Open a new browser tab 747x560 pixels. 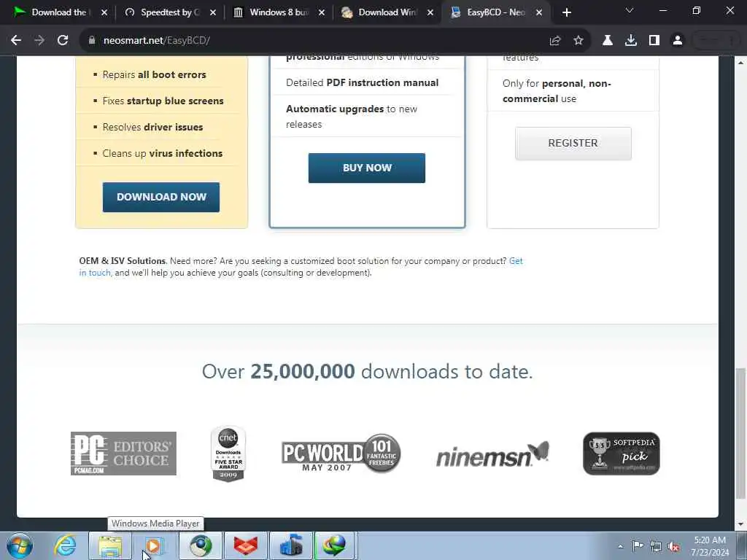click(566, 12)
